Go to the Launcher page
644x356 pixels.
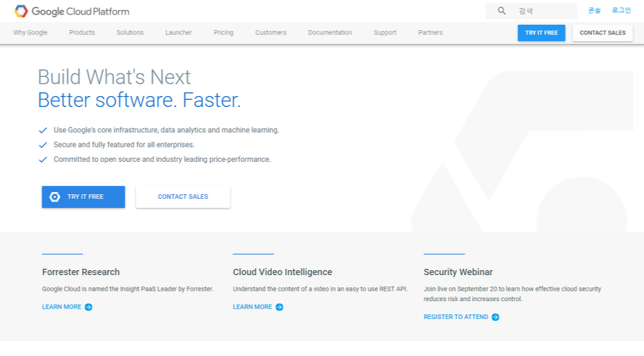[178, 32]
